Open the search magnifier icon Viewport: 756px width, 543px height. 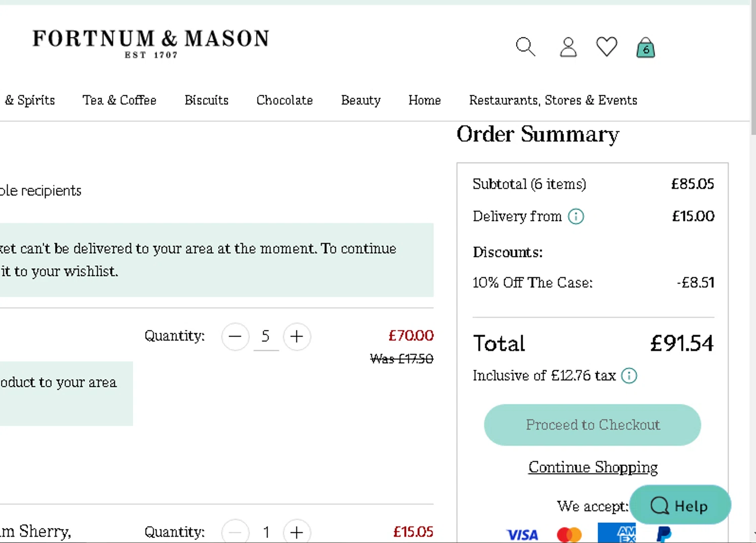pos(525,47)
